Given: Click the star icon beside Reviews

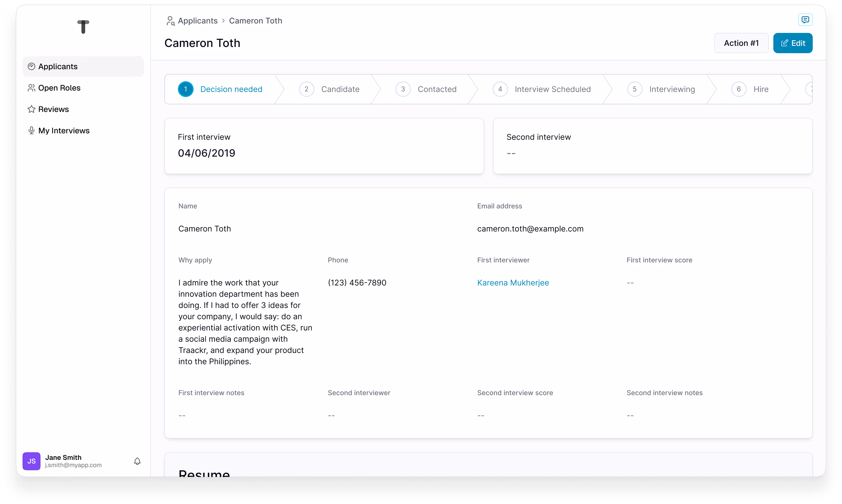Looking at the screenshot, I should click(x=32, y=109).
